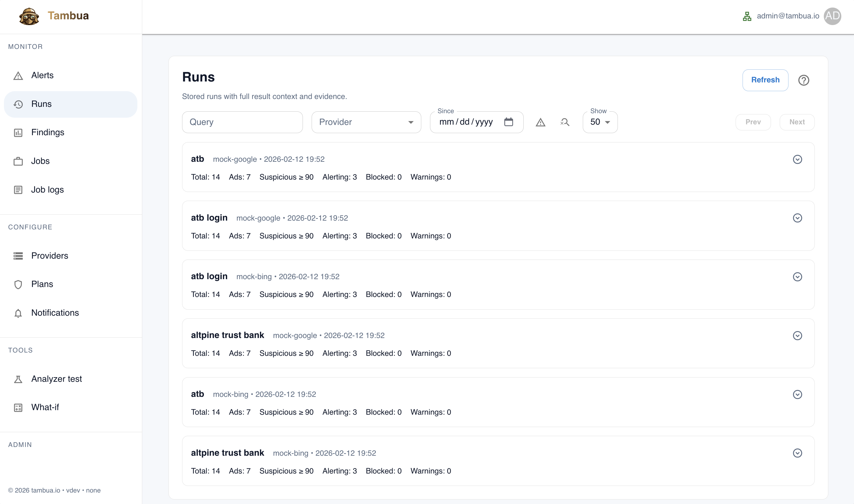Open Analyzer test in sidebar
This screenshot has width=854, height=504.
pyautogui.click(x=56, y=379)
